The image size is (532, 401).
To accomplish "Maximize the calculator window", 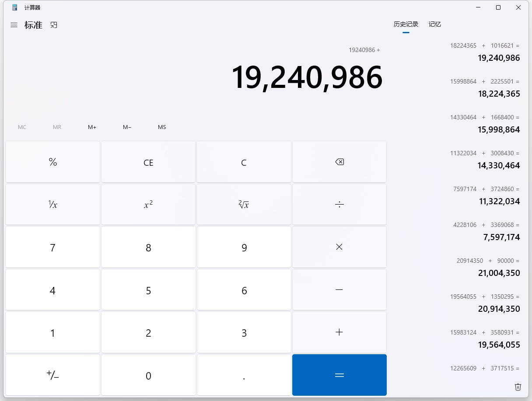I will coord(498,7).
